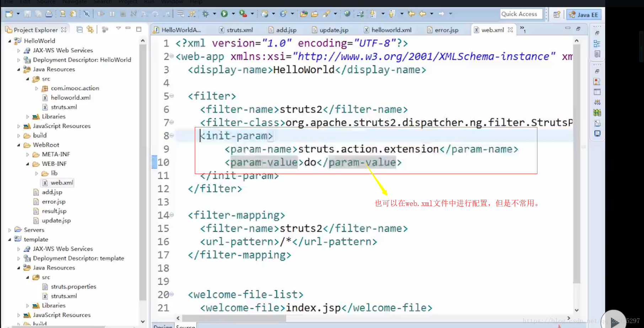Click the web browser globe icon
The image size is (644, 328).
click(x=347, y=14)
